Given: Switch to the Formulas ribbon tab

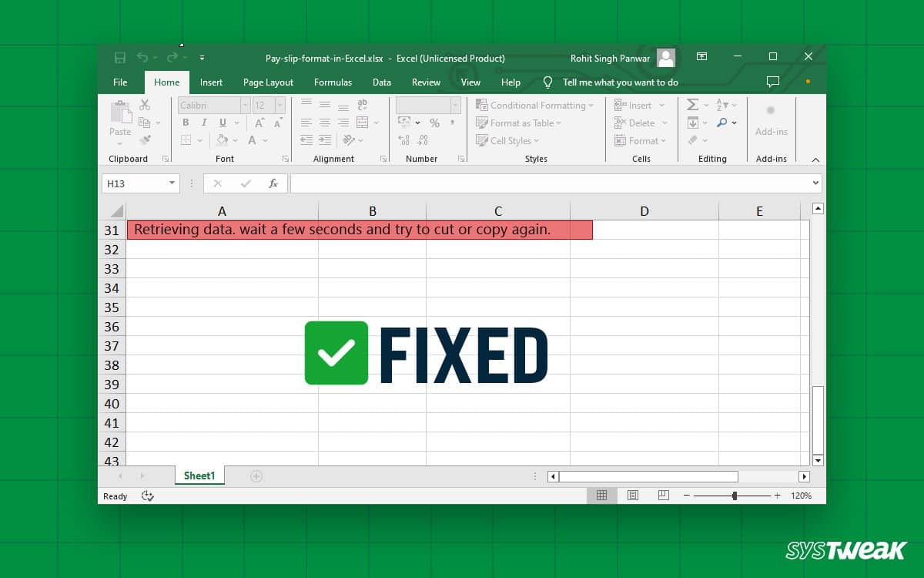Looking at the screenshot, I should (333, 82).
